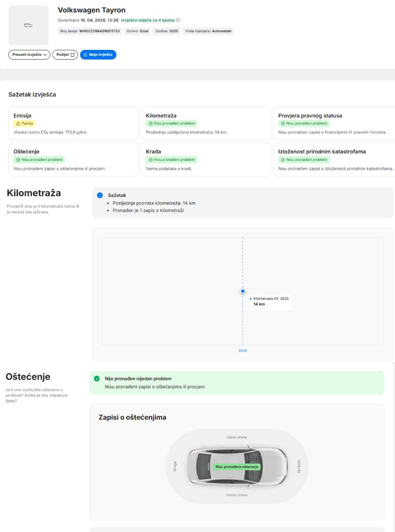Open the Oštećenje summary card
The width and height of the screenshot is (395, 532).
pyautogui.click(x=73, y=159)
